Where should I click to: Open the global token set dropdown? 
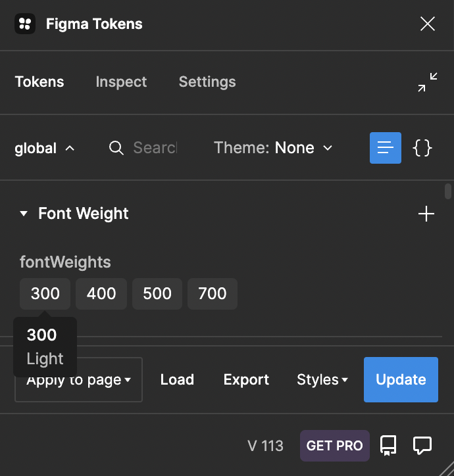(x=44, y=148)
